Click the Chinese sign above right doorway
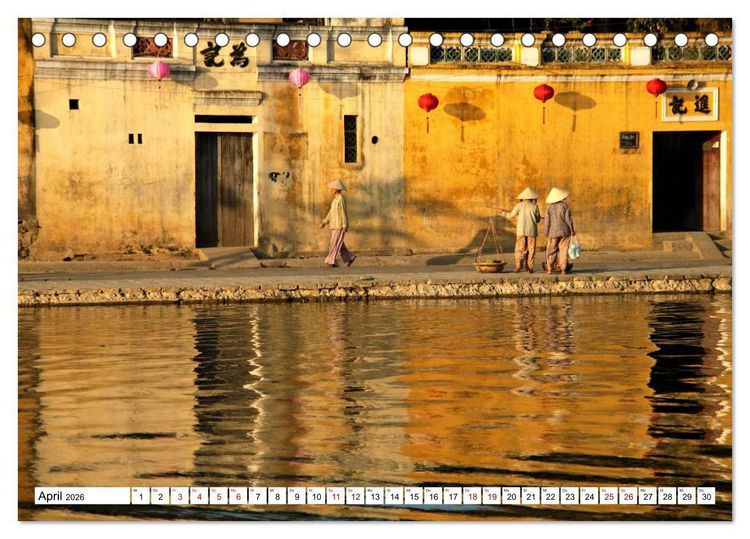The image size is (750, 539). coord(690,105)
